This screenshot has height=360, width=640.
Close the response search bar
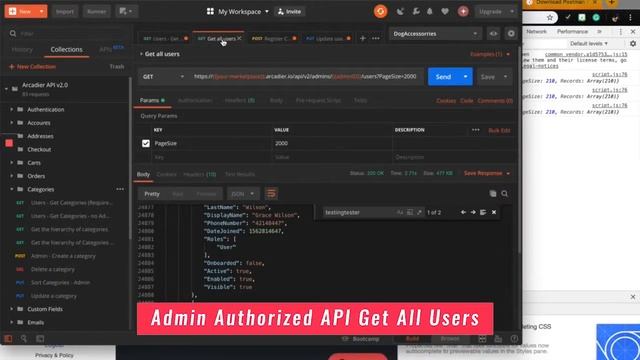tap(494, 212)
